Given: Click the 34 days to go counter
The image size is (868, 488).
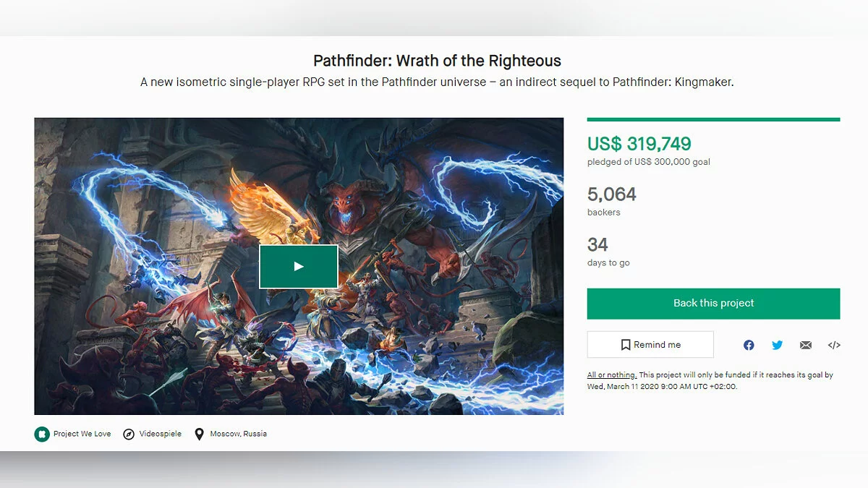Looking at the screenshot, I should (597, 245).
